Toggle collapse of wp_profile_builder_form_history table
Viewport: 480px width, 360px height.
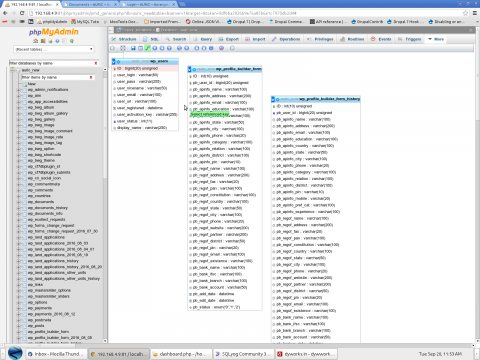pos(273,99)
